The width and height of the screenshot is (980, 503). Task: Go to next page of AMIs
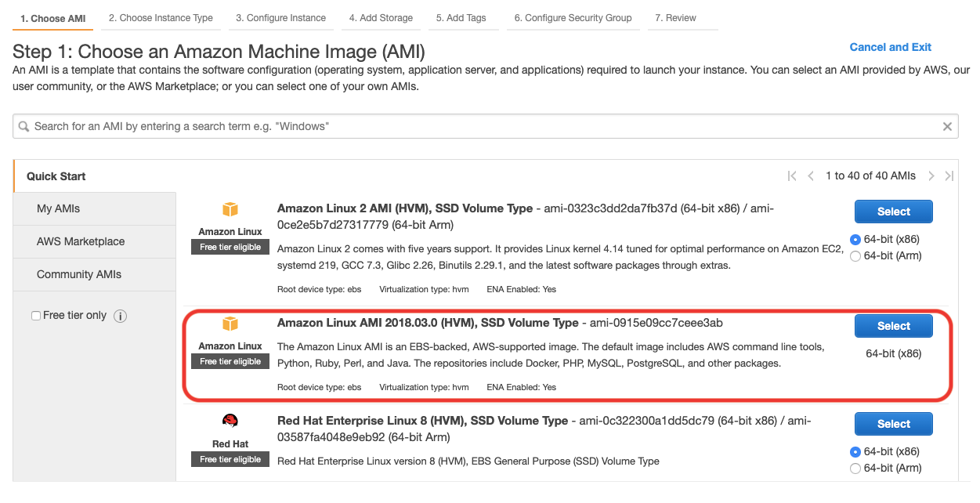[931, 176]
